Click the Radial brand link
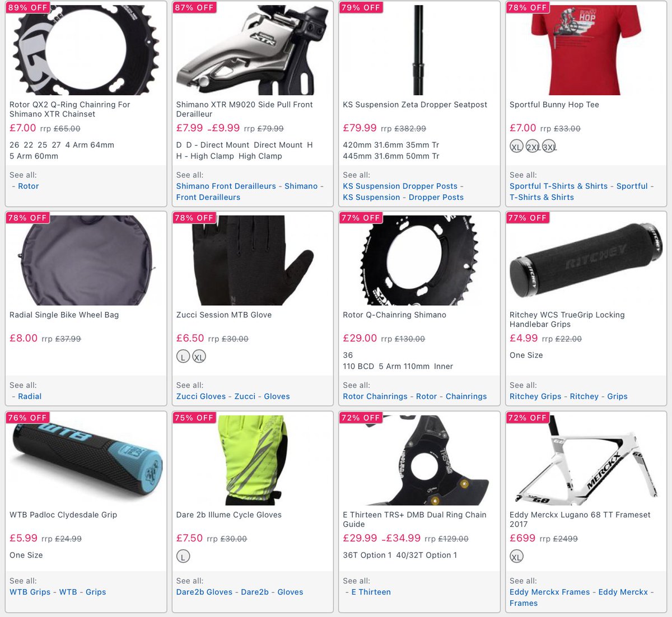 (x=30, y=396)
